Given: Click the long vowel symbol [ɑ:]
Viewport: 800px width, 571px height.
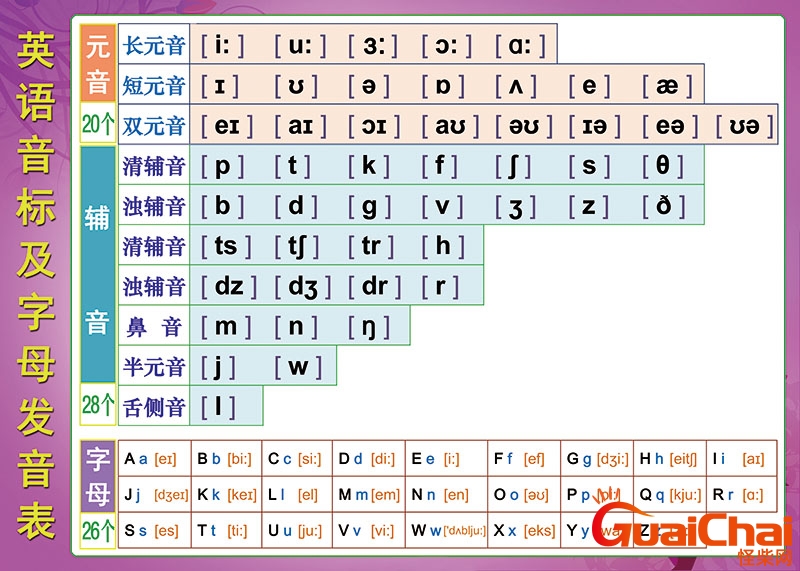Looking at the screenshot, I should (x=520, y=45).
